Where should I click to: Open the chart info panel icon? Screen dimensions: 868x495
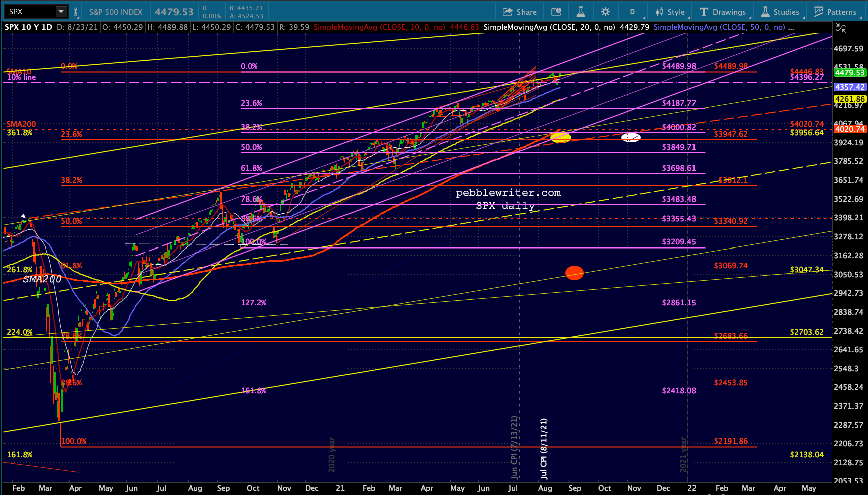556,12
